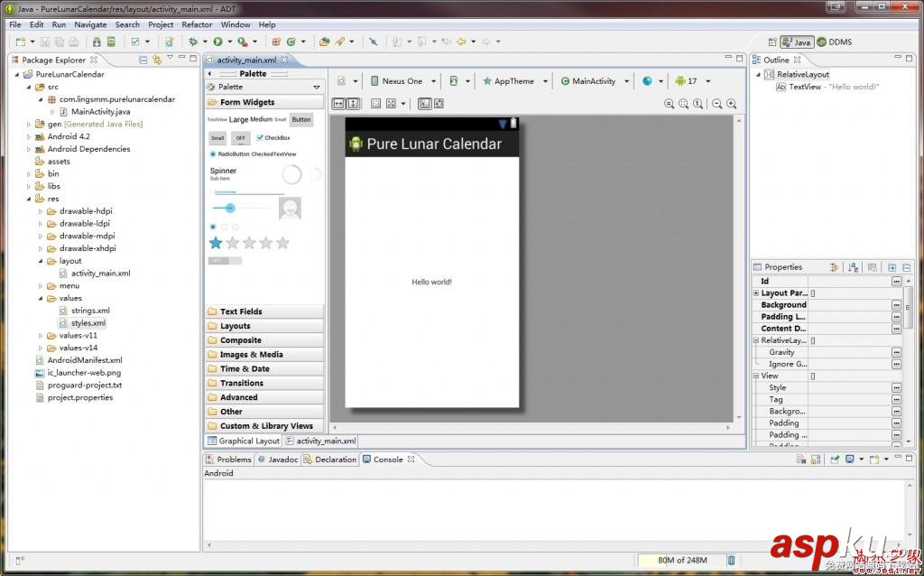Open the Refactor menu
924x576 pixels.
(x=197, y=24)
